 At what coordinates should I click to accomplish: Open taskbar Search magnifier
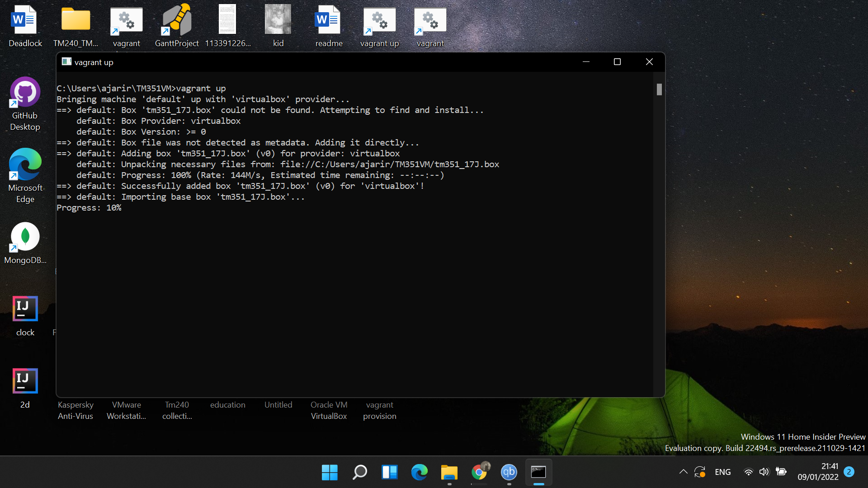pyautogui.click(x=359, y=472)
